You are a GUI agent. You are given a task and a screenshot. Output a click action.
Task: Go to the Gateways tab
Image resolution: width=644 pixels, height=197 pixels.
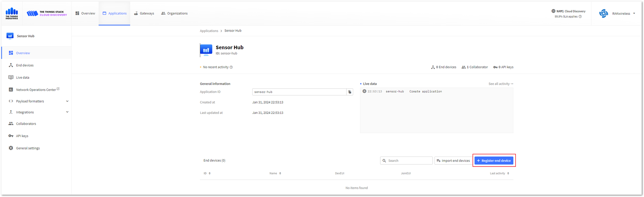tap(144, 13)
